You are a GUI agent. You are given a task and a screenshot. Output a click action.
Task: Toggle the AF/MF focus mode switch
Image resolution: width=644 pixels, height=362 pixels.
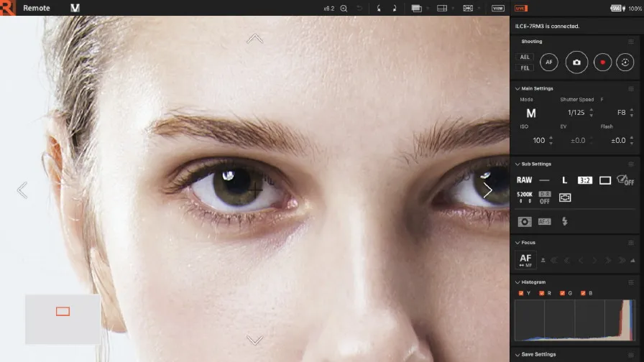click(x=525, y=260)
